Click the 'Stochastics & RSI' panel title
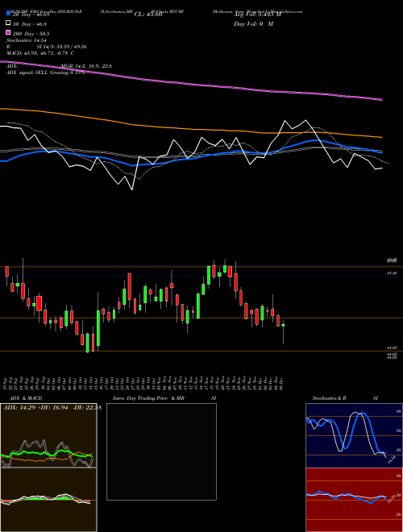The image size is (403, 532). (x=345, y=398)
